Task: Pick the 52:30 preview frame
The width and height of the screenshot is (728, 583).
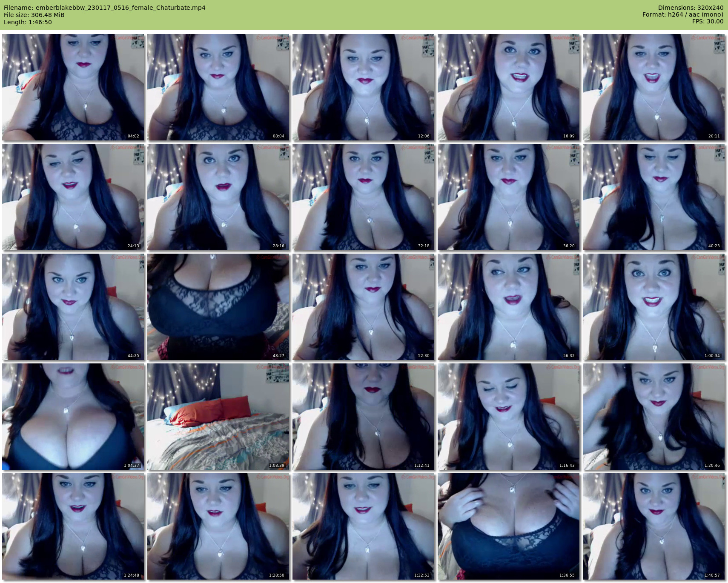Action: [364, 307]
